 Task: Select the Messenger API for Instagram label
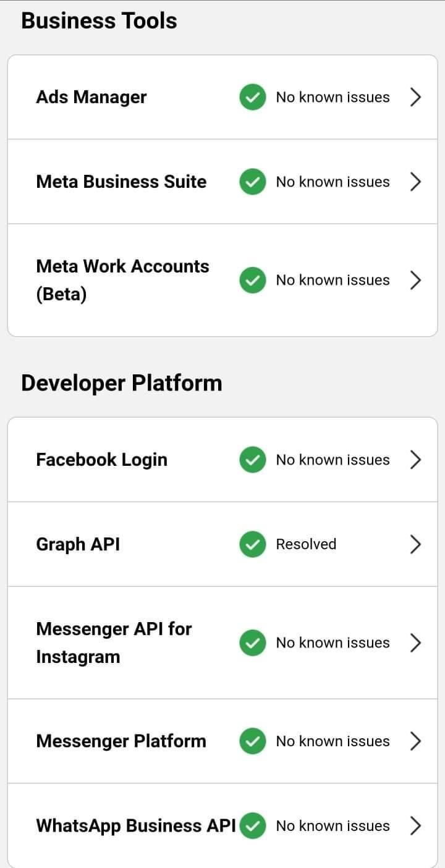click(114, 643)
